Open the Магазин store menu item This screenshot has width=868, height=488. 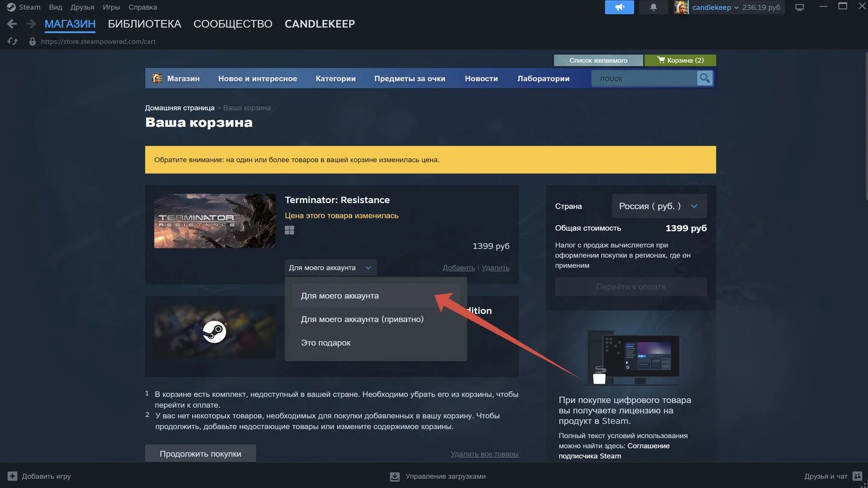(x=183, y=78)
